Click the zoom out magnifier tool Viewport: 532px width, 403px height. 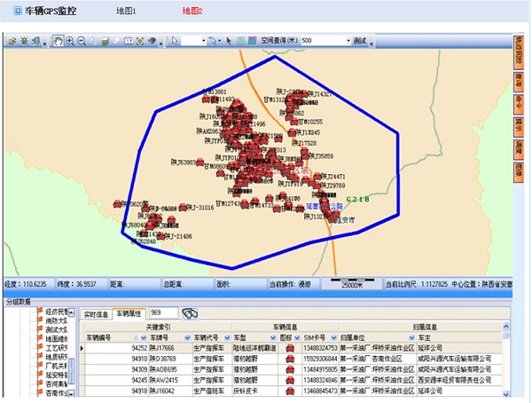coord(82,41)
